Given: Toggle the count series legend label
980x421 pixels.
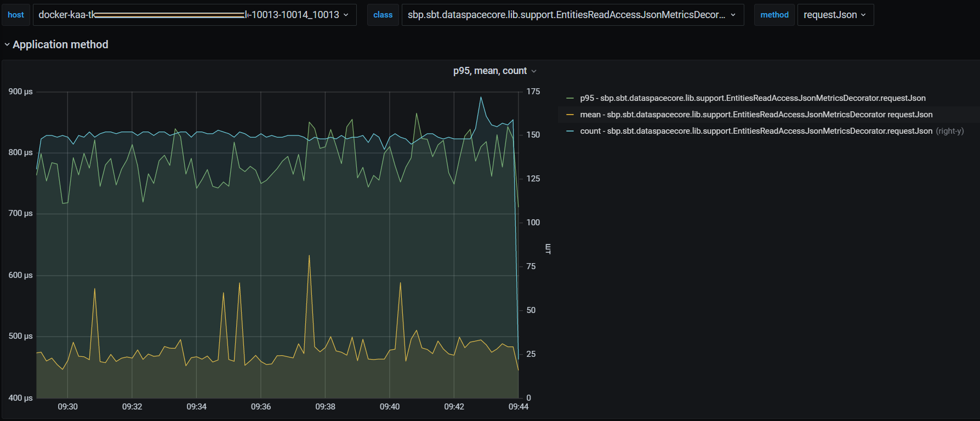Looking at the screenshot, I should pos(756,131).
